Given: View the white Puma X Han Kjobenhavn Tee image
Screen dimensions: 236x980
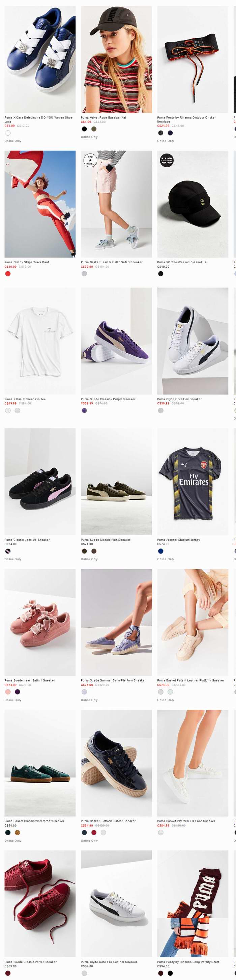Looking at the screenshot, I should coord(40,341).
